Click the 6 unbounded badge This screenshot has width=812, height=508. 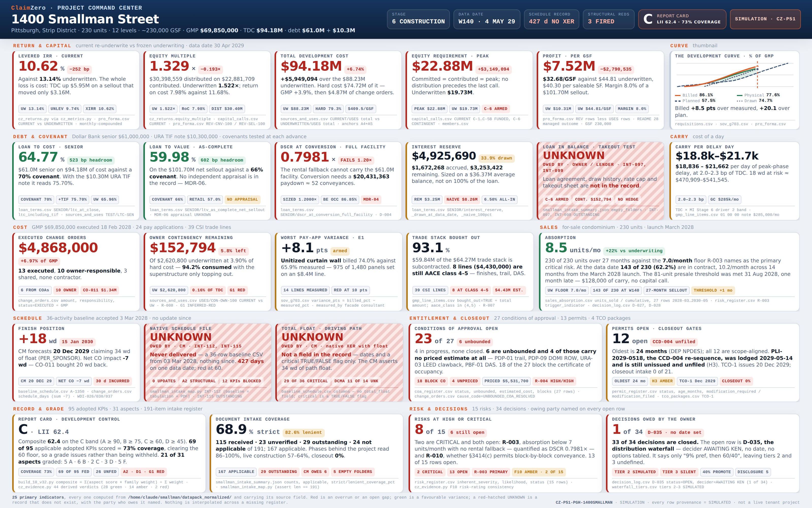click(x=475, y=342)
